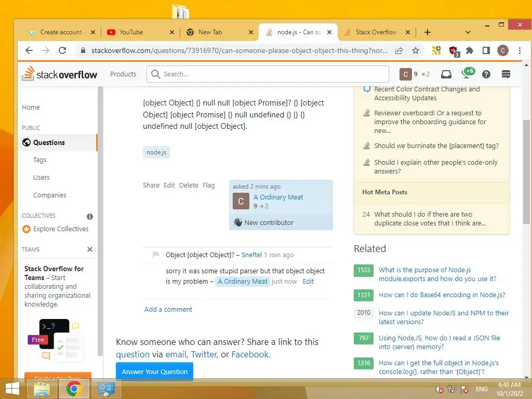Reload the current page
The height and width of the screenshot is (399, 532).
pyautogui.click(x=62, y=50)
